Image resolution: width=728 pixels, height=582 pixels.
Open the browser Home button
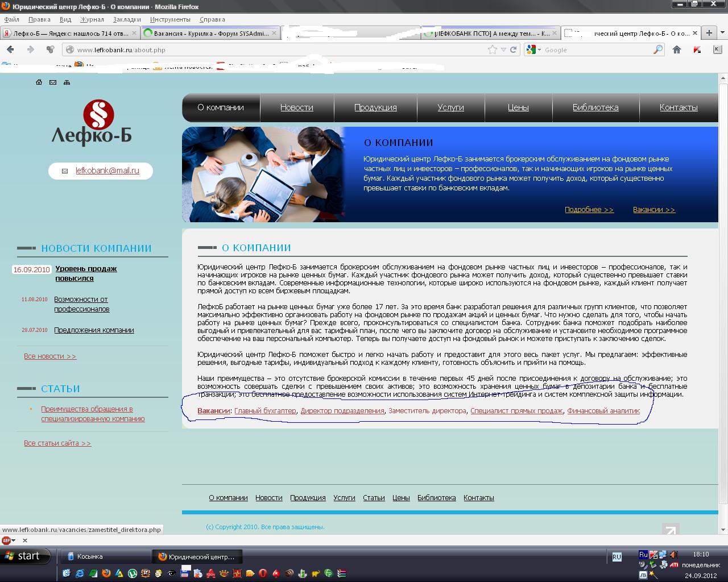point(677,49)
